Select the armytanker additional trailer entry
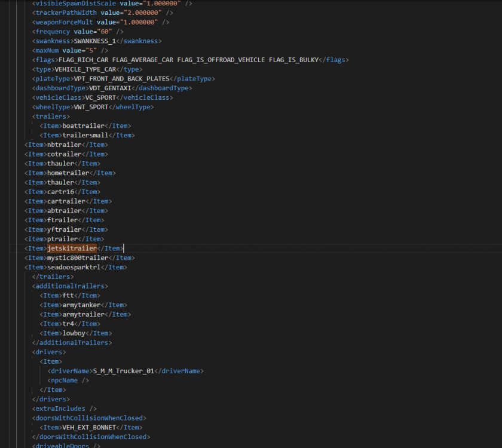 pos(79,305)
